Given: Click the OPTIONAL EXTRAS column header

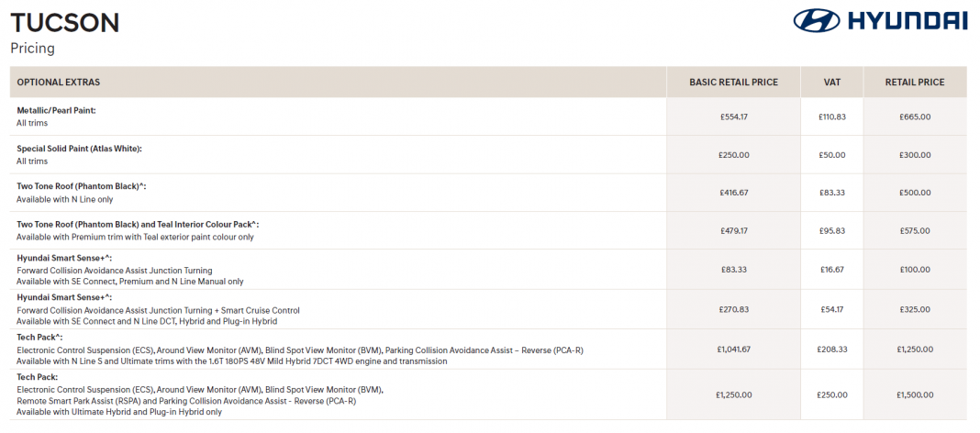Looking at the screenshot, I should (59, 83).
